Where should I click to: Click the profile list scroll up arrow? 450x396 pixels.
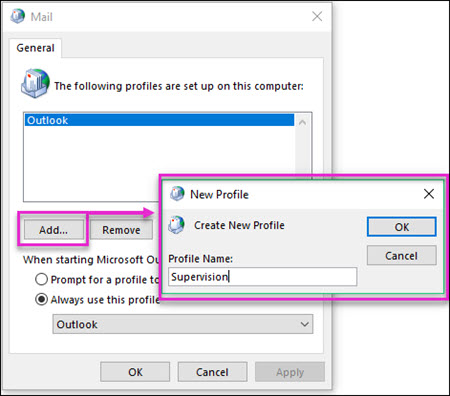(x=302, y=123)
